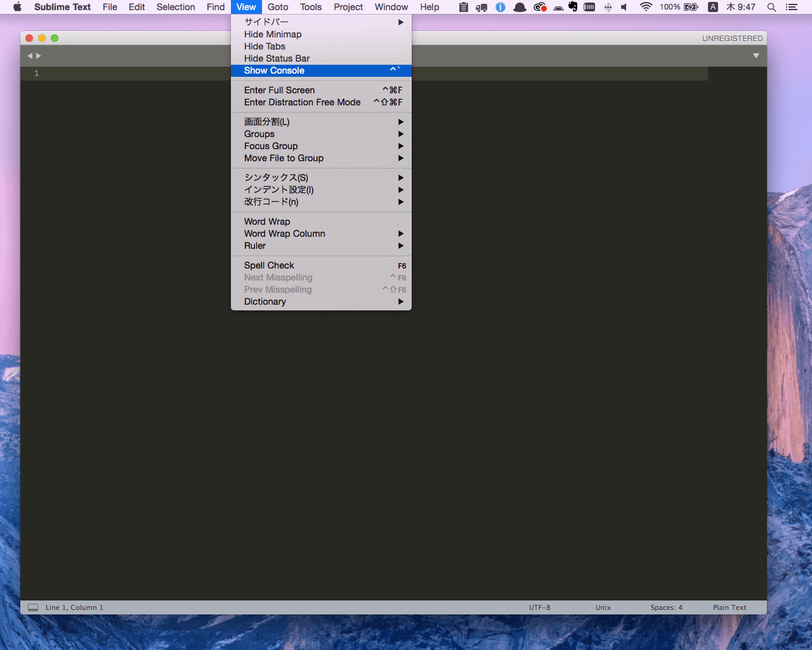The image size is (812, 650).
Task: Expand the インデント設定(I) submenu
Action: (321, 190)
